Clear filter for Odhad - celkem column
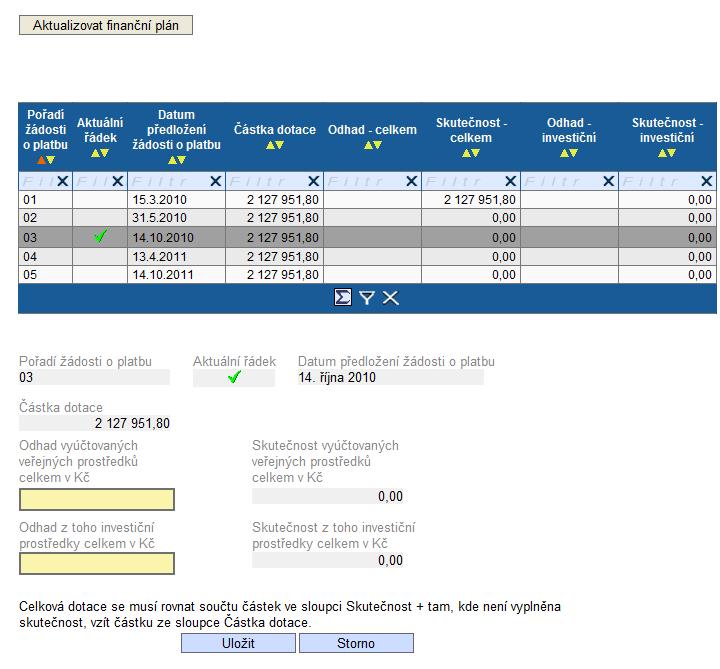The width and height of the screenshot is (720, 669). [412, 181]
